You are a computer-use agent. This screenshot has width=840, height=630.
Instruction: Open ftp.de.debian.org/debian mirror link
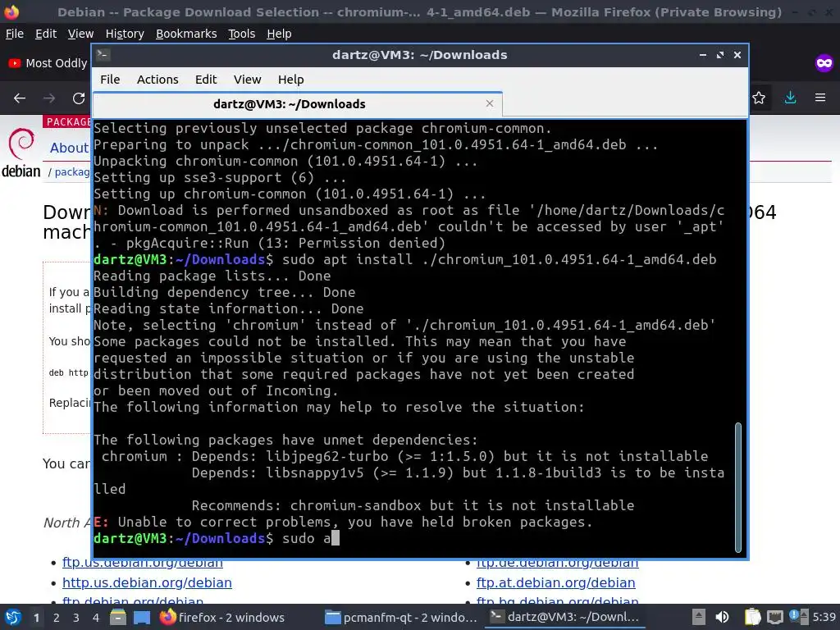point(557,563)
